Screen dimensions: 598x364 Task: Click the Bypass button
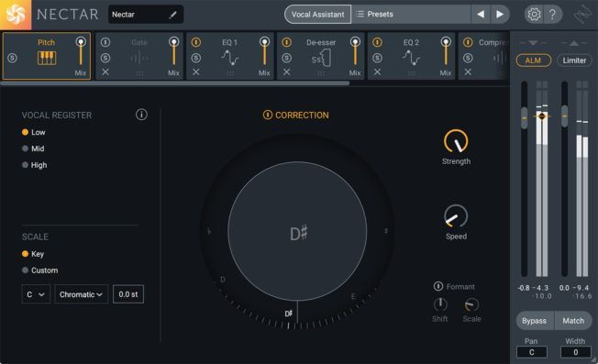coord(535,321)
